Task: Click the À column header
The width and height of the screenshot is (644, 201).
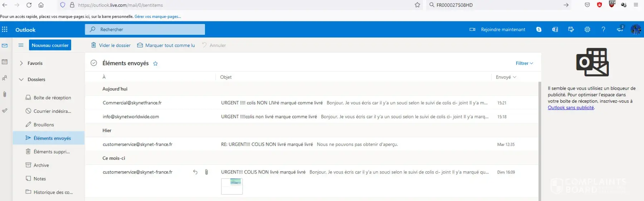Action: pos(104,77)
